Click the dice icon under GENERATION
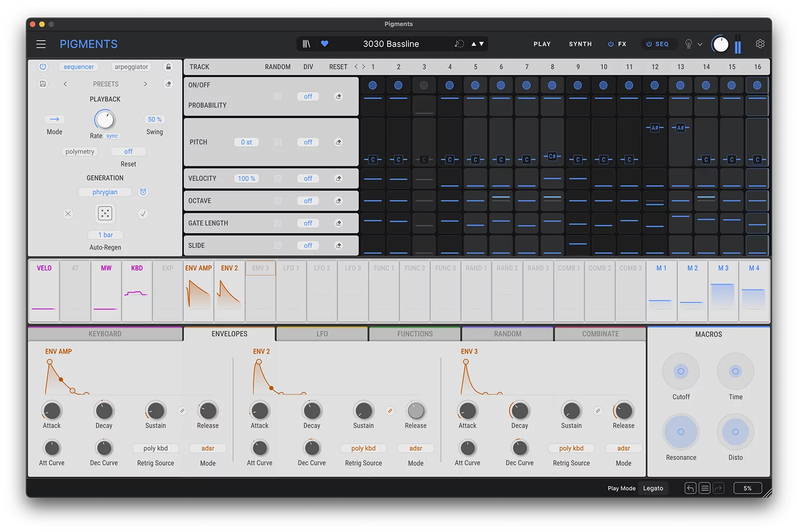 pos(105,213)
